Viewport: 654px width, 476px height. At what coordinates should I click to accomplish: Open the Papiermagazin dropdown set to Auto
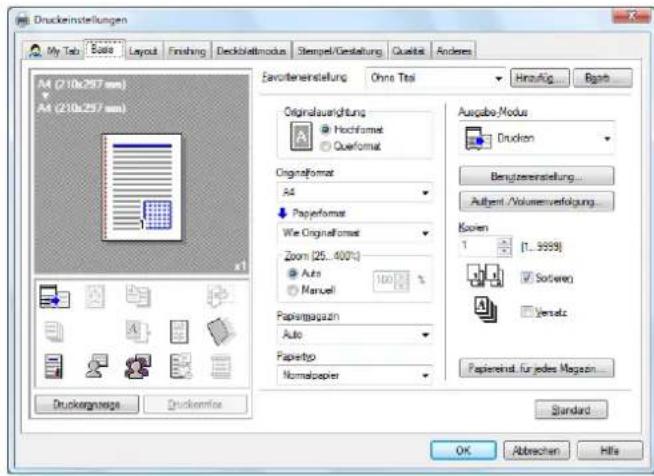pyautogui.click(x=355, y=335)
